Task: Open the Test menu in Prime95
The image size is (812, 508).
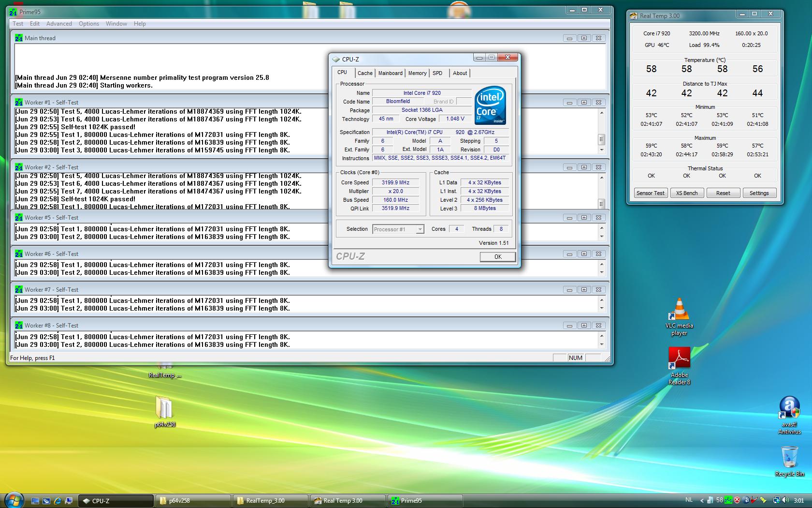Action: point(18,23)
